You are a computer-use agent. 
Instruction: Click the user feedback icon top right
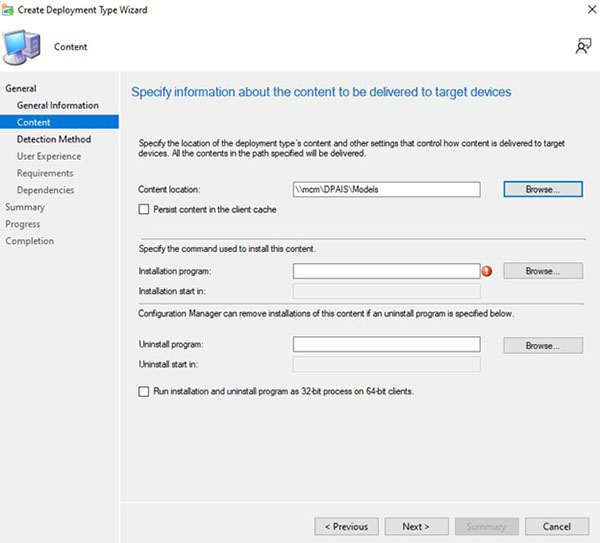(x=582, y=46)
